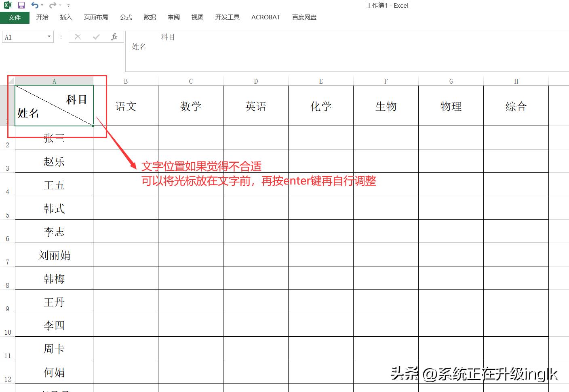569x392 pixels.
Task: Click the Save icon in quick access toolbar
Action: [21, 5]
